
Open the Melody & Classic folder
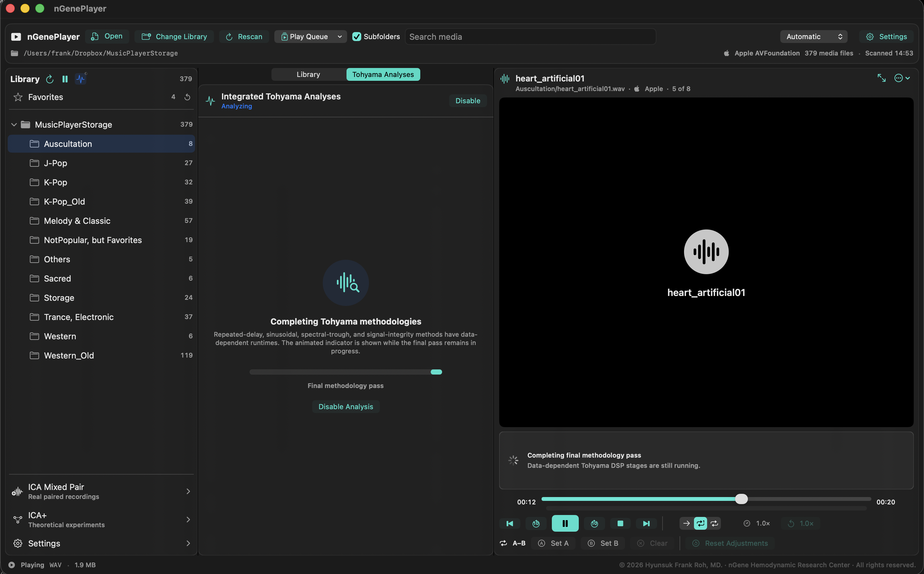101,221
